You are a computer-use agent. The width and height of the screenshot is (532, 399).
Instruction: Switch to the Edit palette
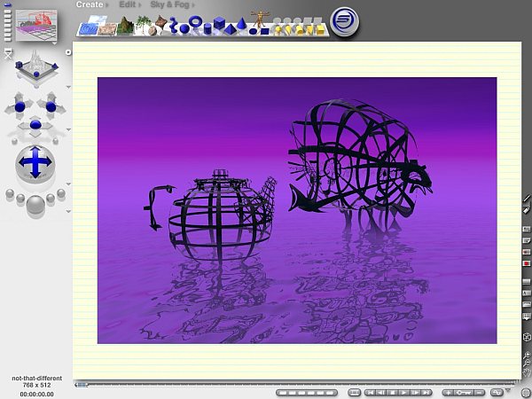point(129,4)
